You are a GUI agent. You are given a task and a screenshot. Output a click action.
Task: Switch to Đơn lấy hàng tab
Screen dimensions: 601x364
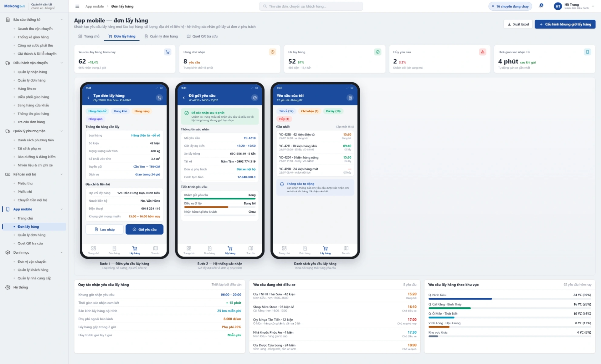(x=122, y=37)
